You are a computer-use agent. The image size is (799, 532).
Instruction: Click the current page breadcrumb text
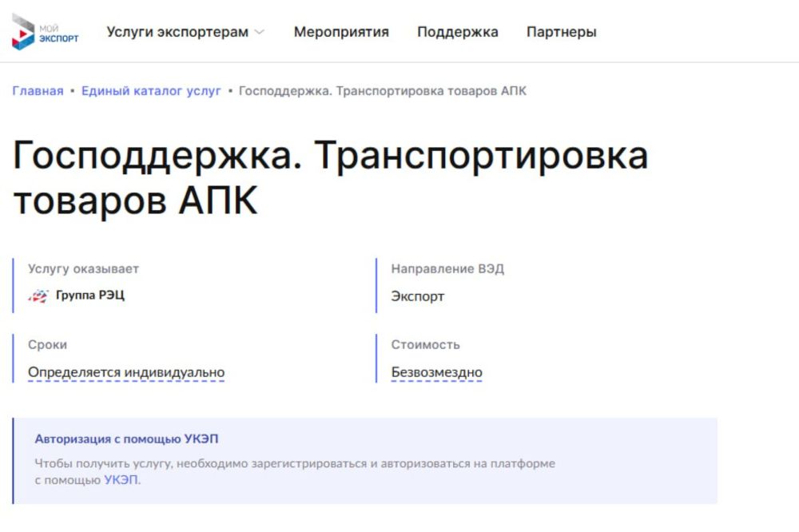[383, 90]
